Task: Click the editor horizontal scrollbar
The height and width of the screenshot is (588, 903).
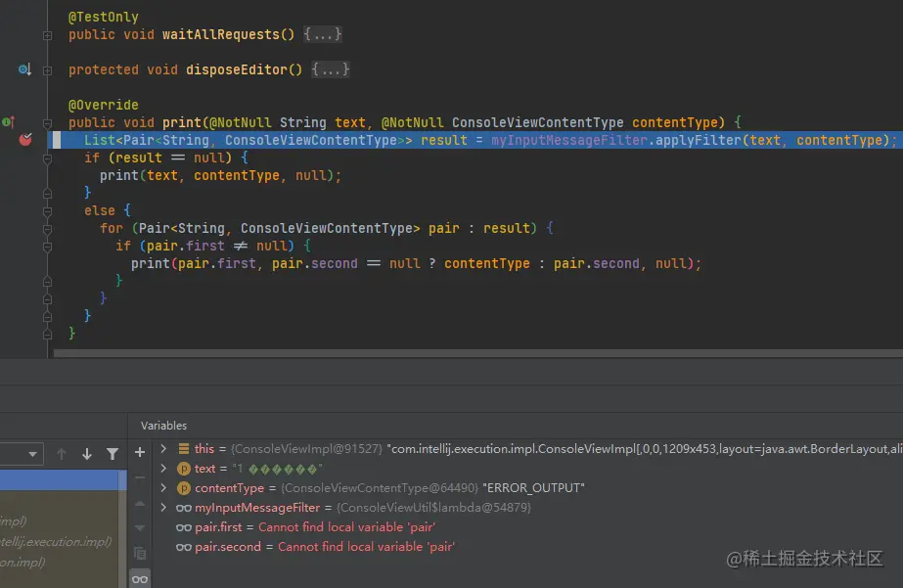Action: click(478, 353)
